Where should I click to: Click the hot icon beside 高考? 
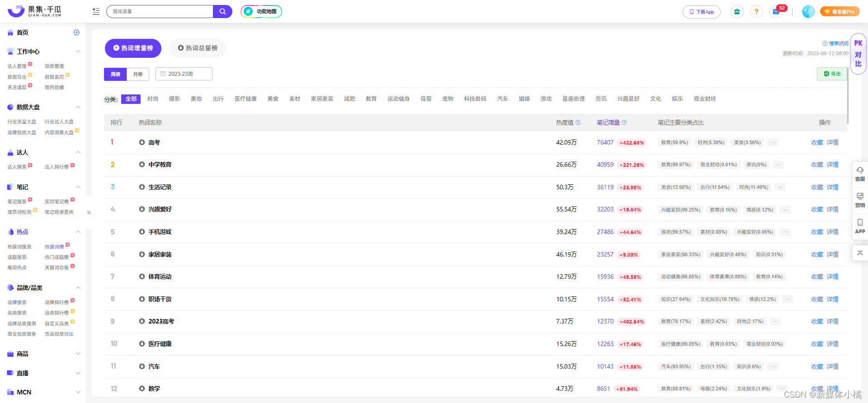[142, 142]
